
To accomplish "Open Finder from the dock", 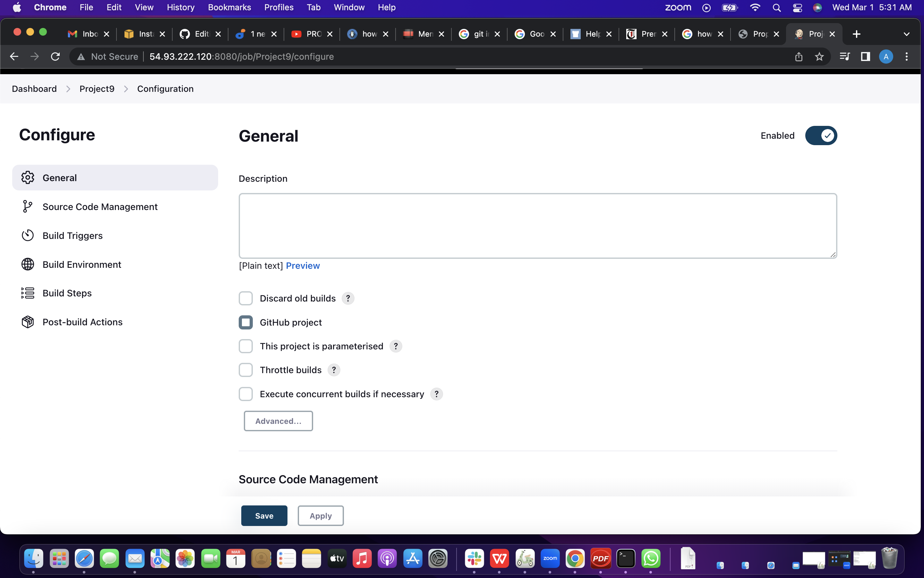I will pos(34,558).
